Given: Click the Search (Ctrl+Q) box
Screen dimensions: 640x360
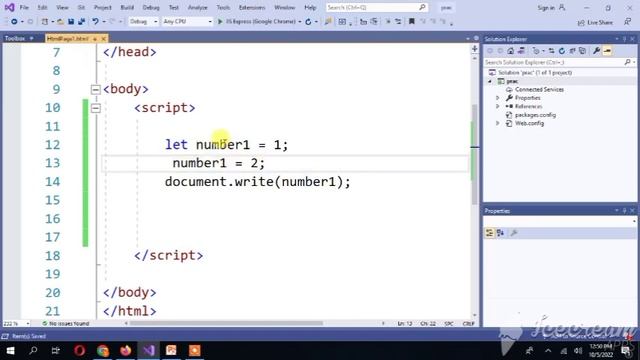Looking at the screenshot, I should [376, 7].
